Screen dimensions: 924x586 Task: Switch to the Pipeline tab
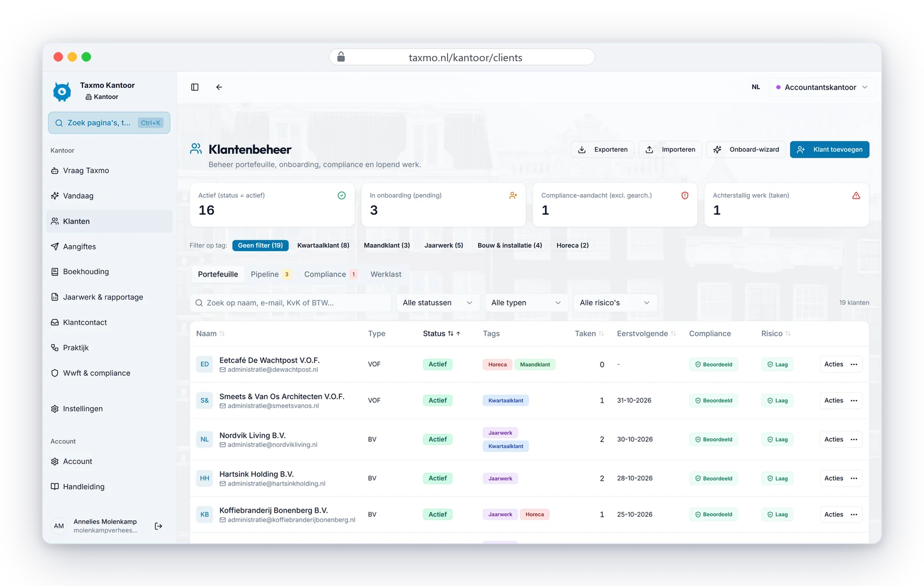tap(270, 274)
